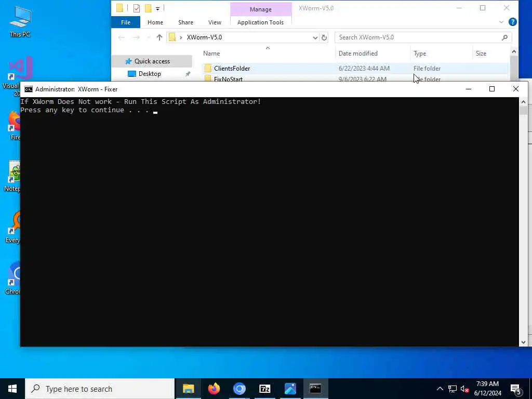Expand the ribbon with the chevron
This screenshot has height=399, width=532.
(501, 22)
